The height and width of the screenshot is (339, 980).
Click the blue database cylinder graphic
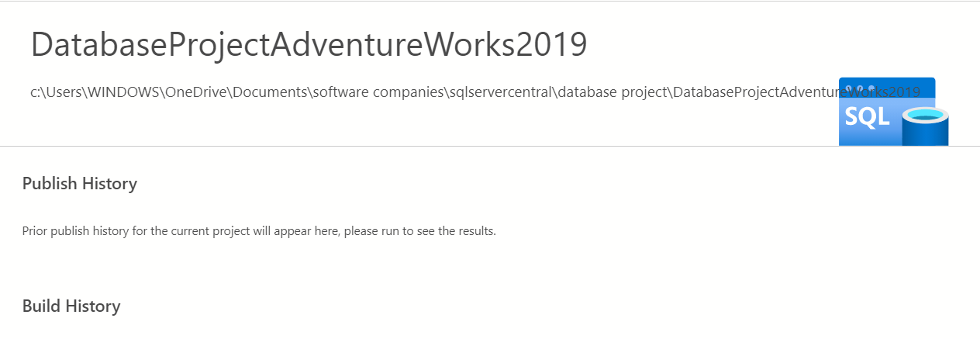(x=926, y=127)
